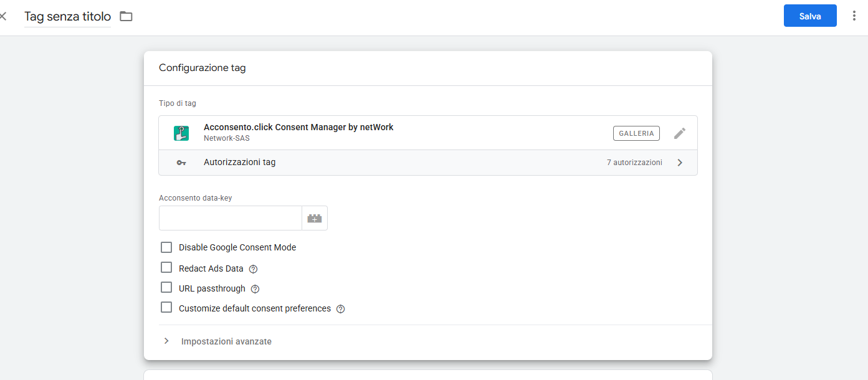Screen dimensions: 868x380
Task: Click the Autorizzazioni tag label
Action: 239,163
